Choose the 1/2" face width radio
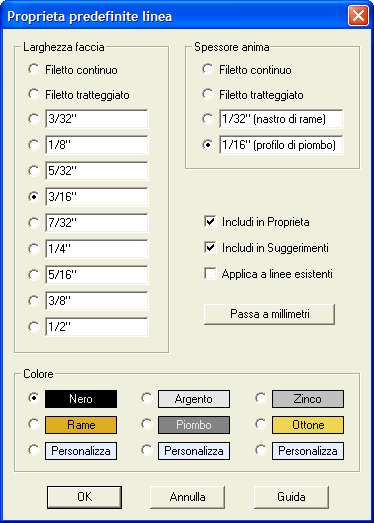 [34, 327]
